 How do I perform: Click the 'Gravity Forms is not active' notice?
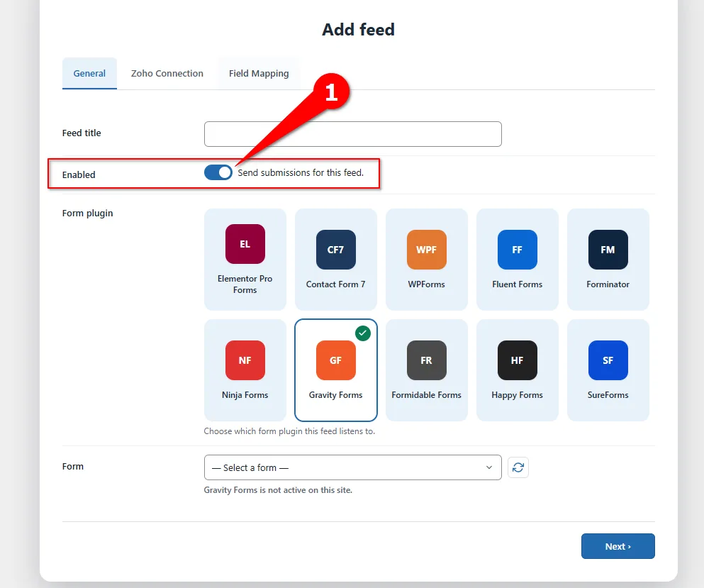[278, 490]
